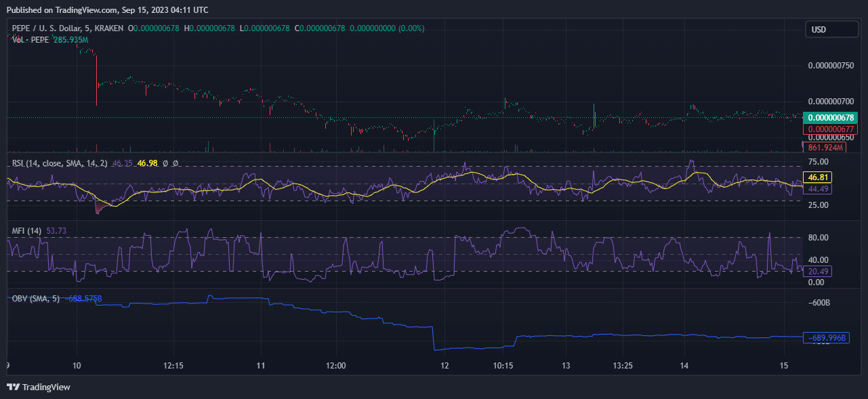
Task: Open the USD currency selector
Action: tap(831, 30)
